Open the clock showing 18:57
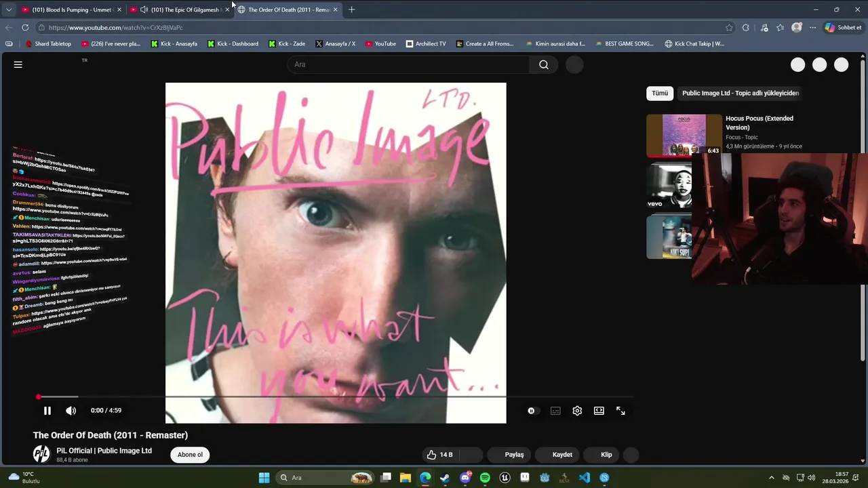This screenshot has width=868, height=488. 835,478
